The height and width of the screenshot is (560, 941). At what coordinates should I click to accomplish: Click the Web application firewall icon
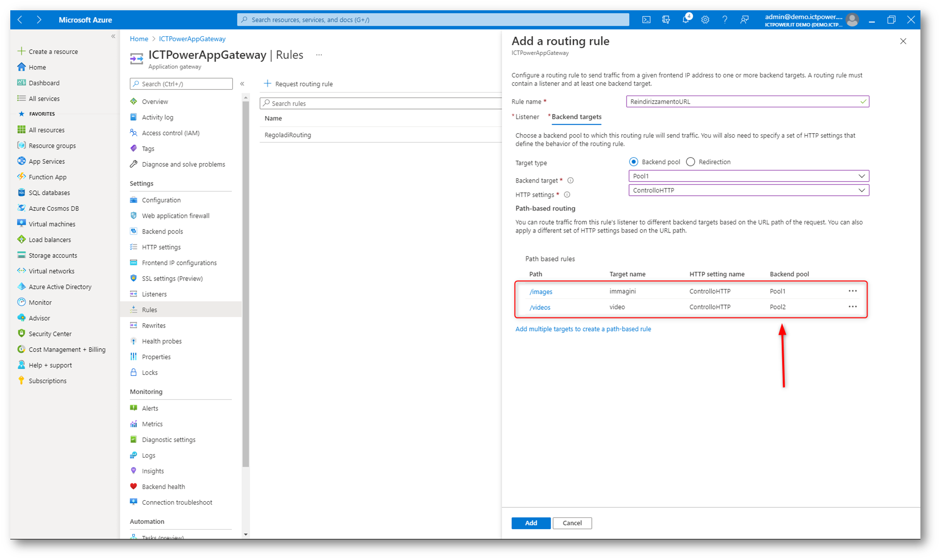click(133, 215)
